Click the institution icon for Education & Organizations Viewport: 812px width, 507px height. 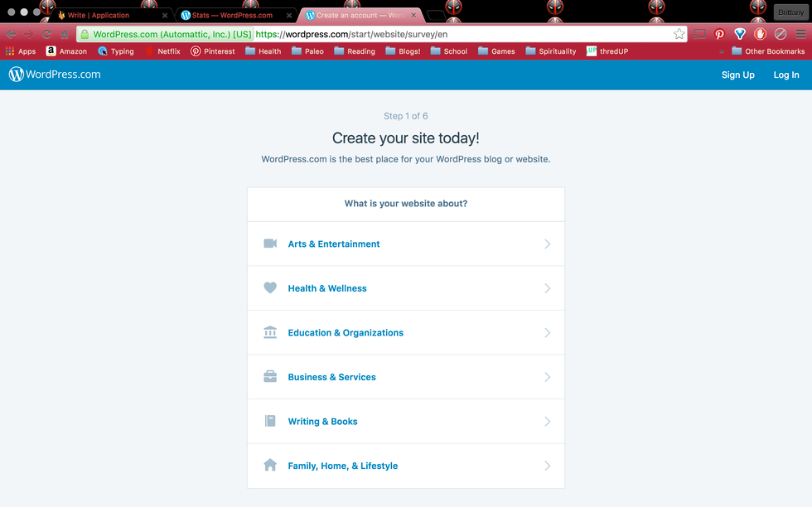tap(270, 332)
